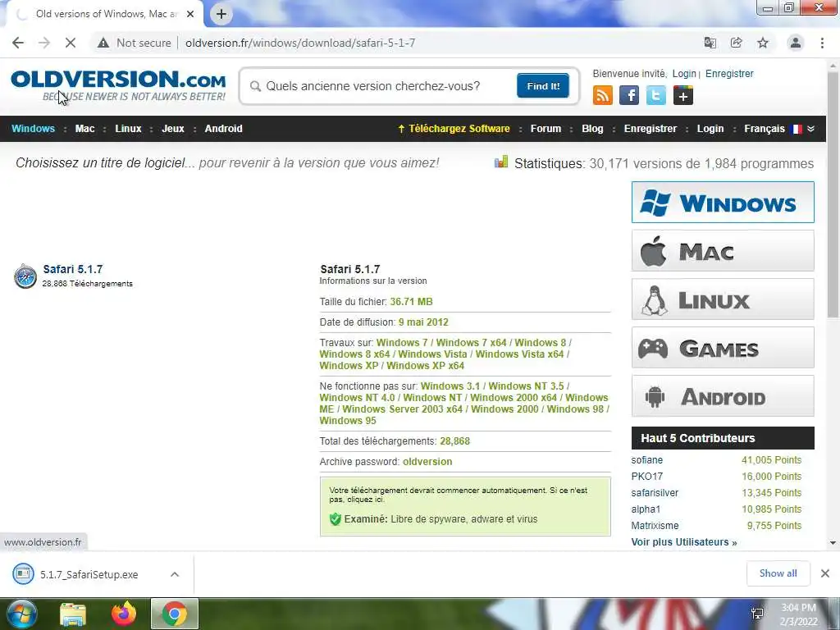840x630 pixels.
Task: Click the Windows Vista compatibility link
Action: click(432, 354)
